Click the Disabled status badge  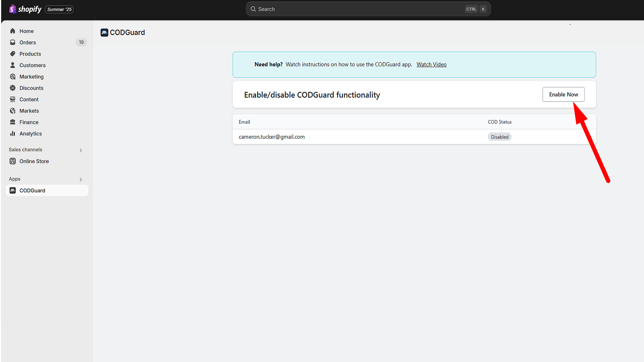click(500, 137)
